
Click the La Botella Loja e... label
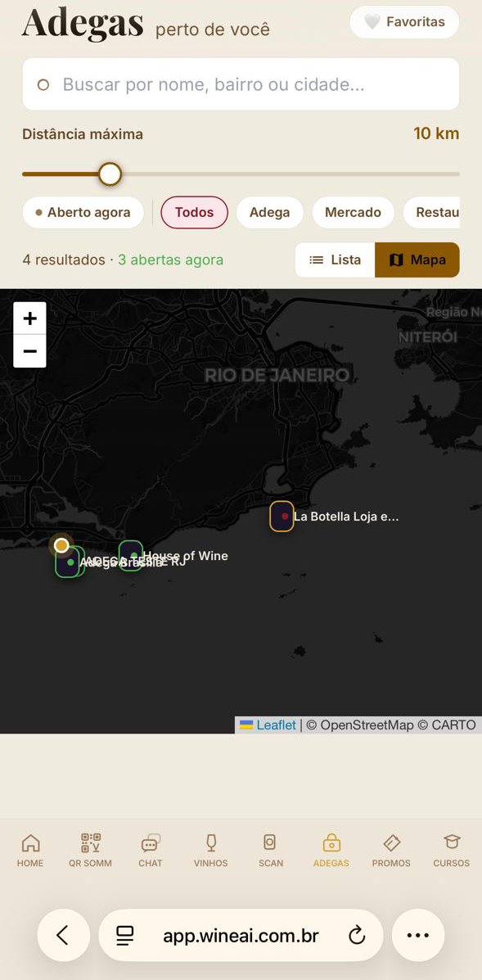[x=346, y=517]
